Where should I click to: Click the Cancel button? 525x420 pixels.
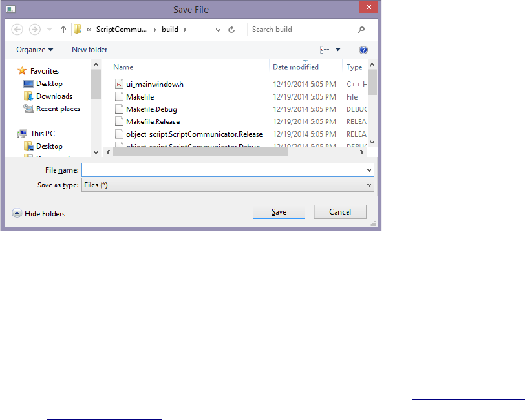point(340,212)
